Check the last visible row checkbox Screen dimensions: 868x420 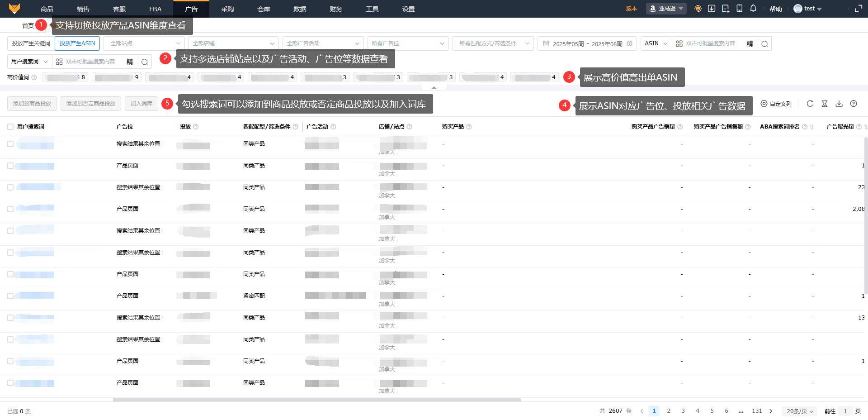pyautogui.click(x=10, y=383)
